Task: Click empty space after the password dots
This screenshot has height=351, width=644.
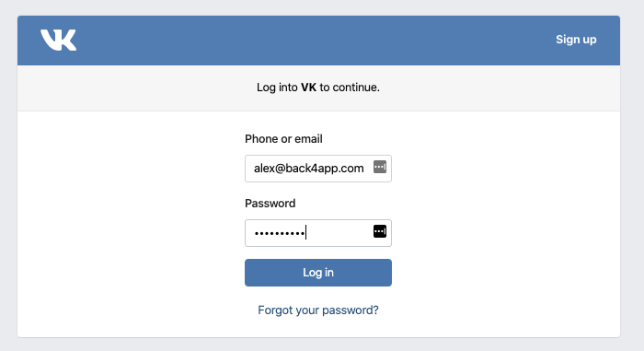Action: pos(339,233)
